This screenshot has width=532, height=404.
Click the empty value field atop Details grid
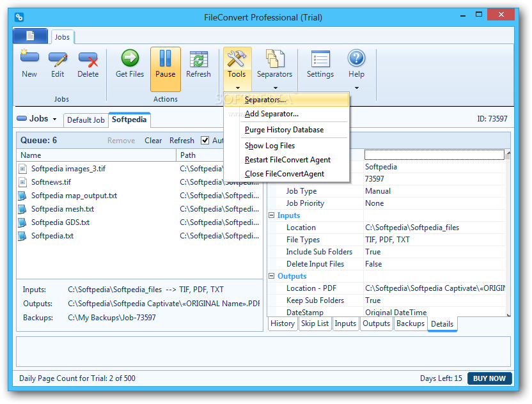tap(434, 155)
